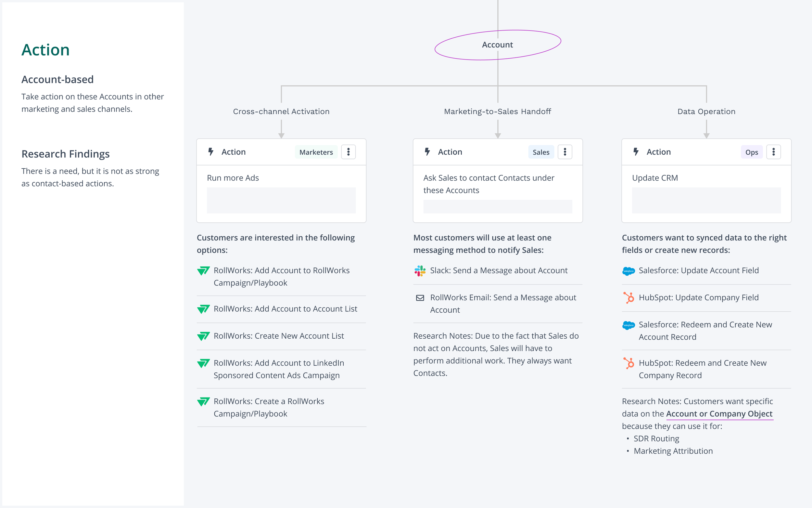
Task: Click the Account-based heading
Action: pos(57,80)
